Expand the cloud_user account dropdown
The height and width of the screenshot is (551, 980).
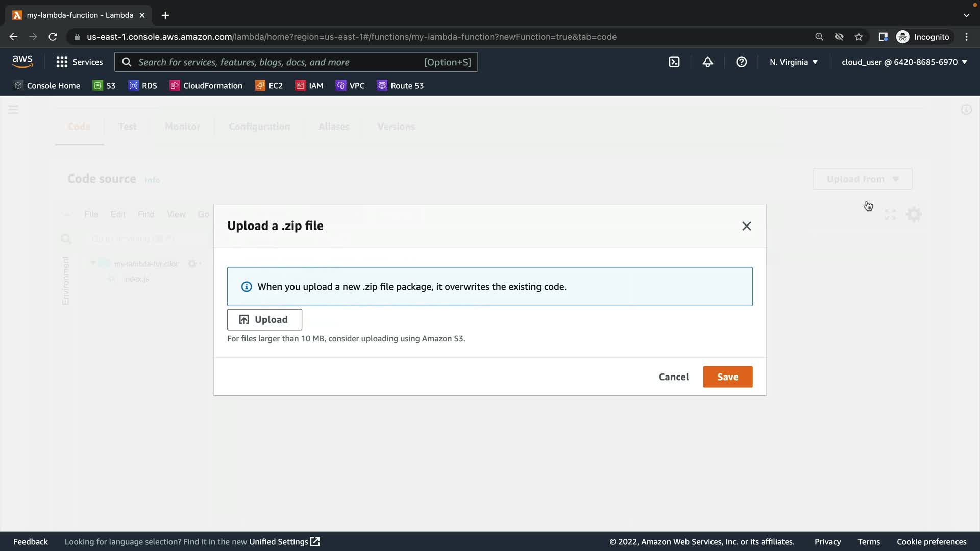[904, 62]
